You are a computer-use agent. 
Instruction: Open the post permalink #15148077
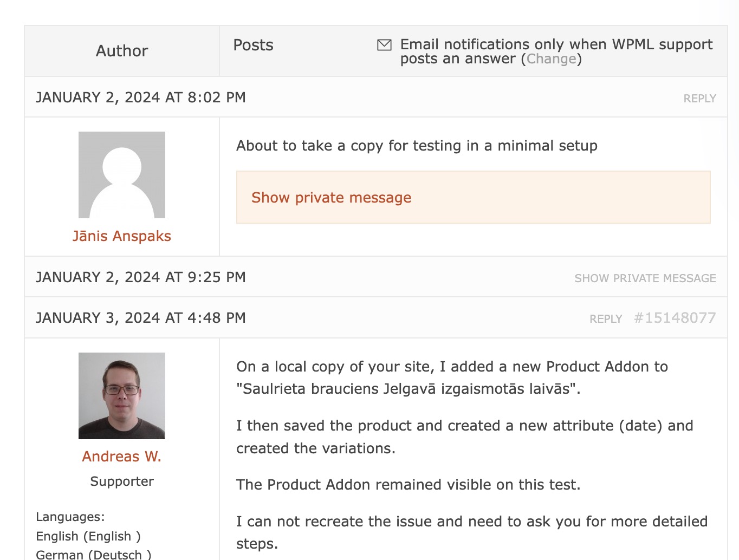click(x=675, y=318)
